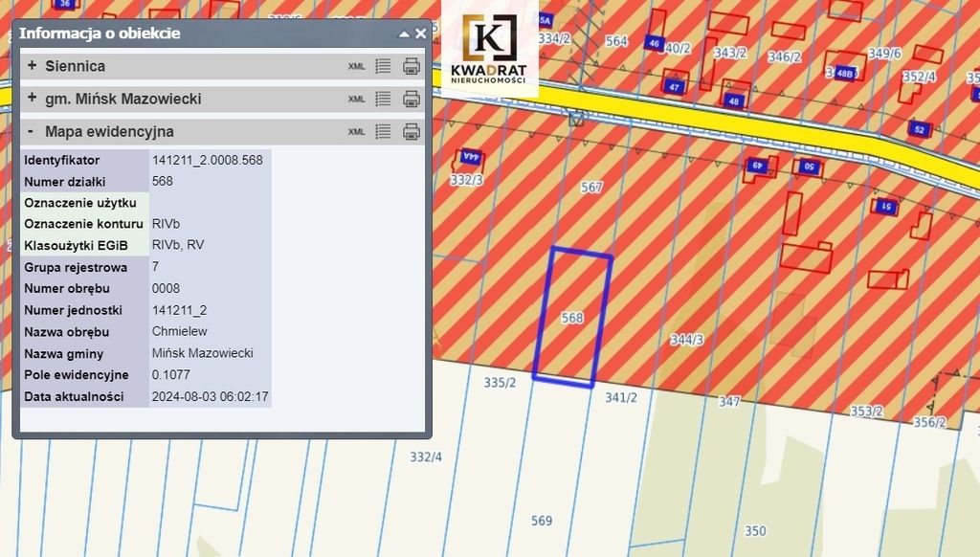The height and width of the screenshot is (557, 980).
Task: Open list view for Siennica
Action: (x=383, y=66)
